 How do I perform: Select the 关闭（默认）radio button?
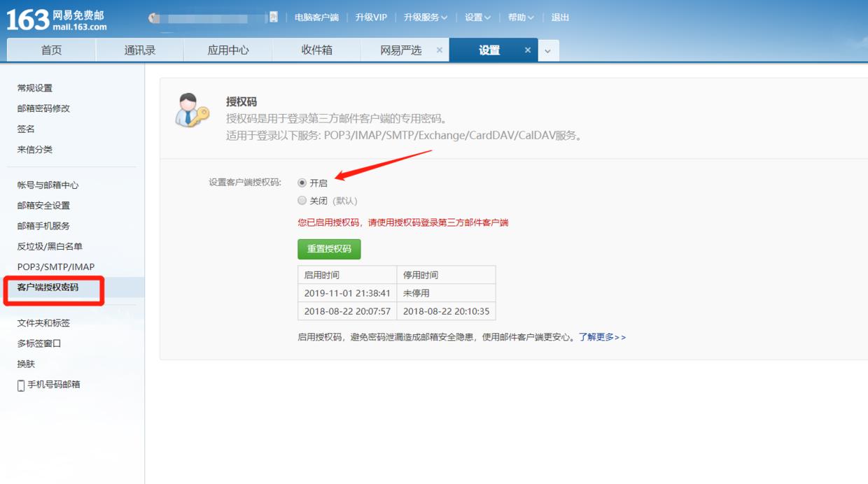click(x=302, y=201)
